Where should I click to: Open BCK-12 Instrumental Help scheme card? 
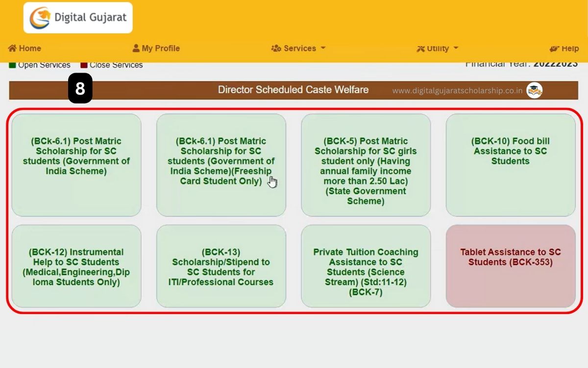[76, 266]
